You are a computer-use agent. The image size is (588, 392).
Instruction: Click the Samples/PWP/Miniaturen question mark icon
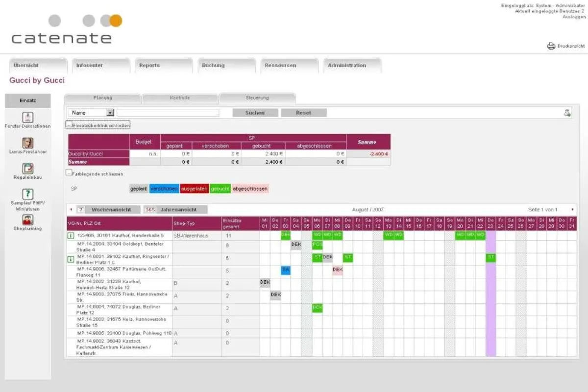point(28,194)
